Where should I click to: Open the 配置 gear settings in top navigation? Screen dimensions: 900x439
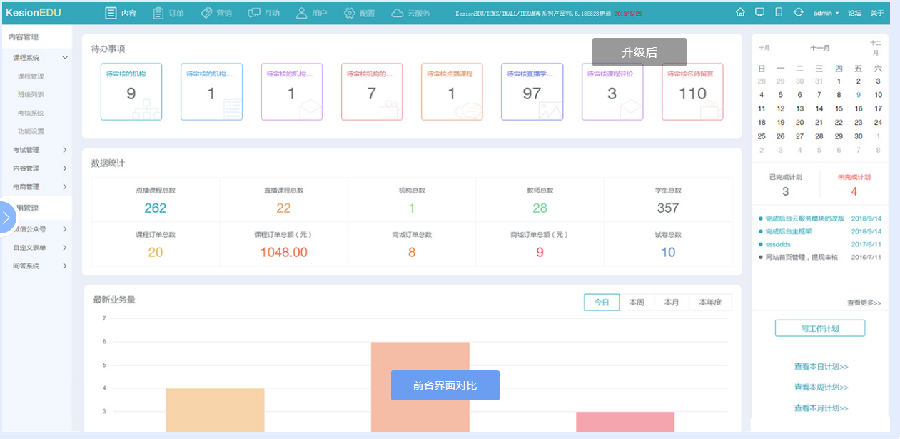(357, 13)
